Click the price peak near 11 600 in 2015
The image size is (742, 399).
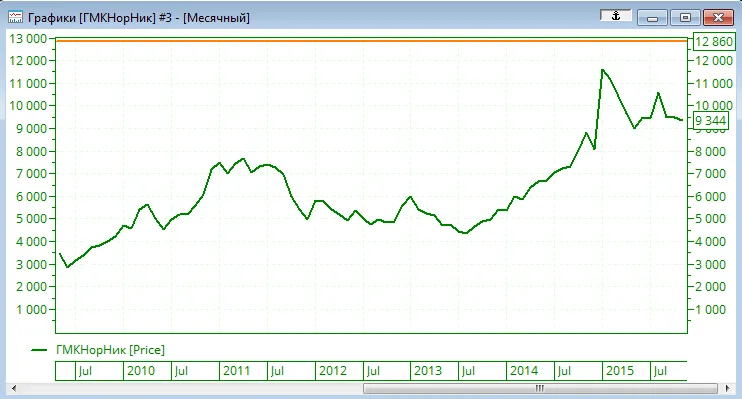coord(602,70)
